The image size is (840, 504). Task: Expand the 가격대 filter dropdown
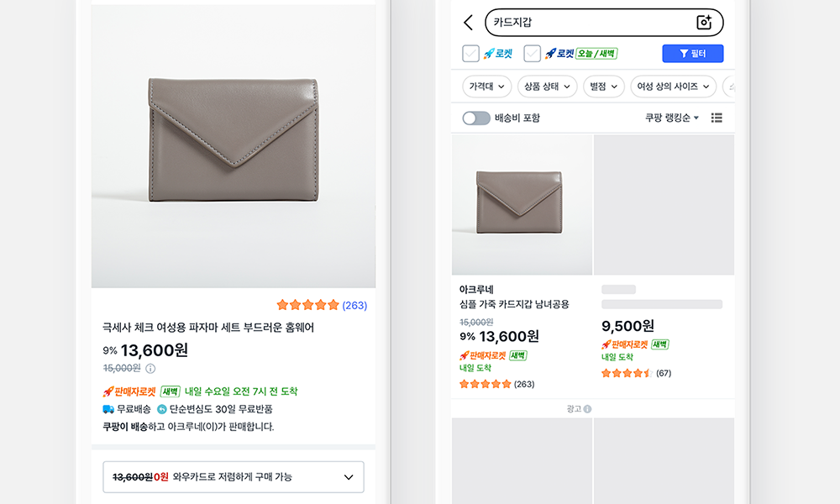[x=487, y=86]
